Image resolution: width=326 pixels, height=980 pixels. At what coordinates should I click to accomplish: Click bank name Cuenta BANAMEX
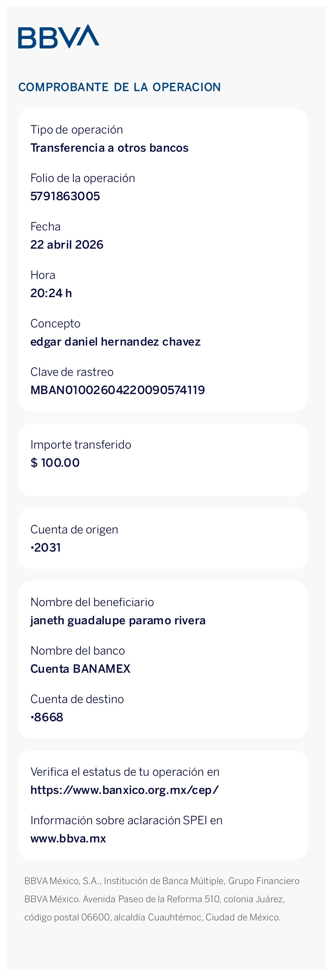click(x=80, y=669)
